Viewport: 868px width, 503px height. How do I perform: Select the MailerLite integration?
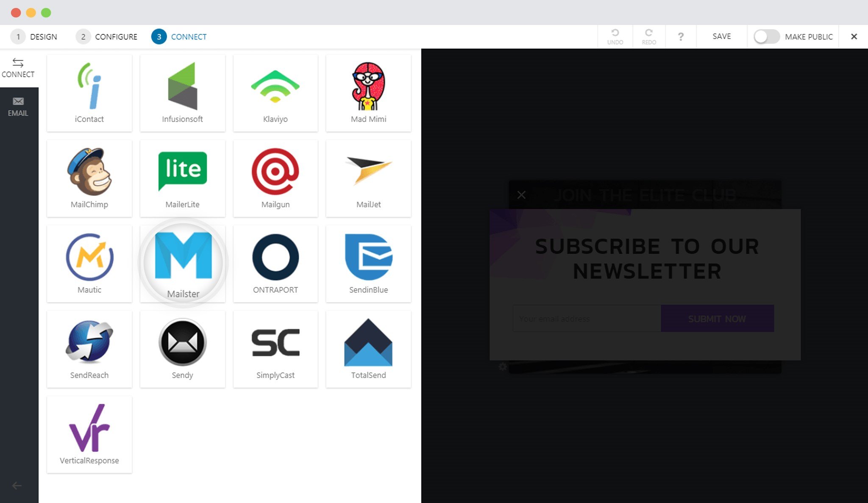[x=183, y=178]
